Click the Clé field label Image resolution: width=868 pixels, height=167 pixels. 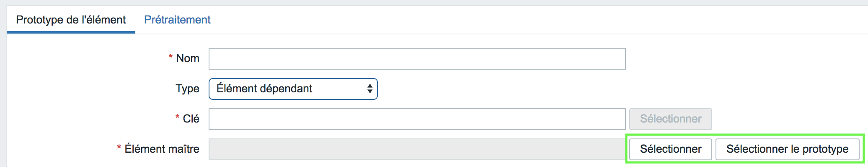[191, 119]
